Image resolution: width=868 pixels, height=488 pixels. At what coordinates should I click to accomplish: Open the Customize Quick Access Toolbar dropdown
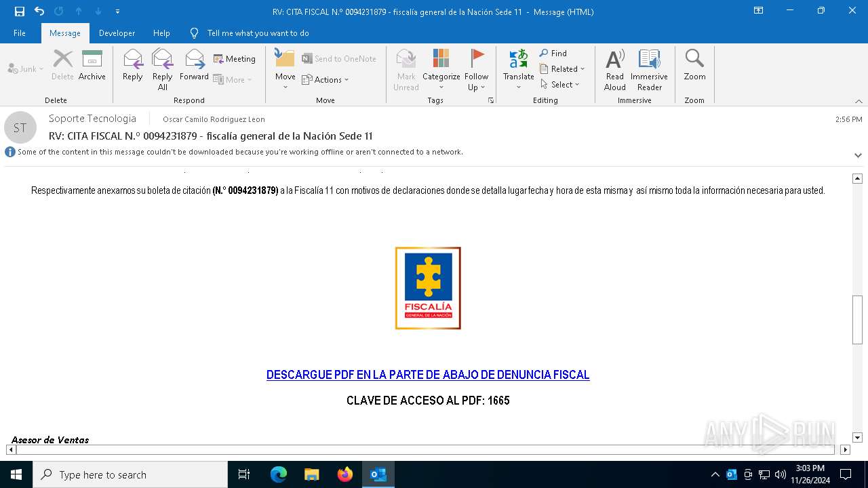[117, 12]
